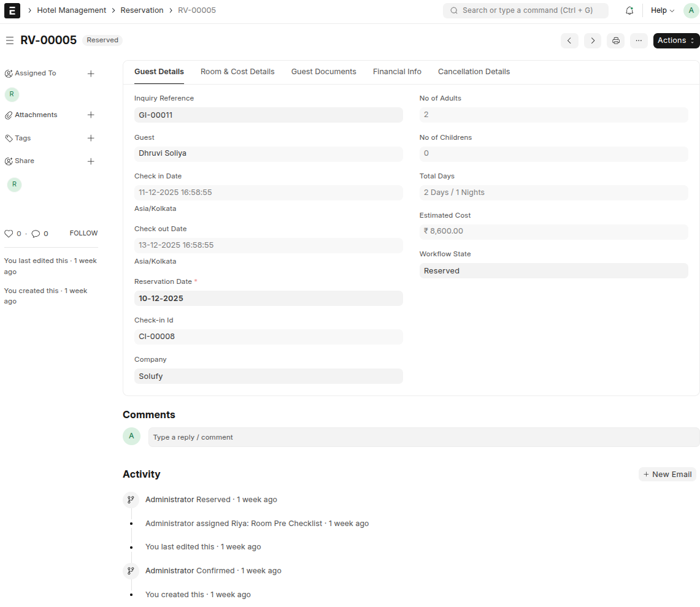Image resolution: width=700 pixels, height=607 pixels.
Task: Create a new email with New Email button
Action: 667,474
